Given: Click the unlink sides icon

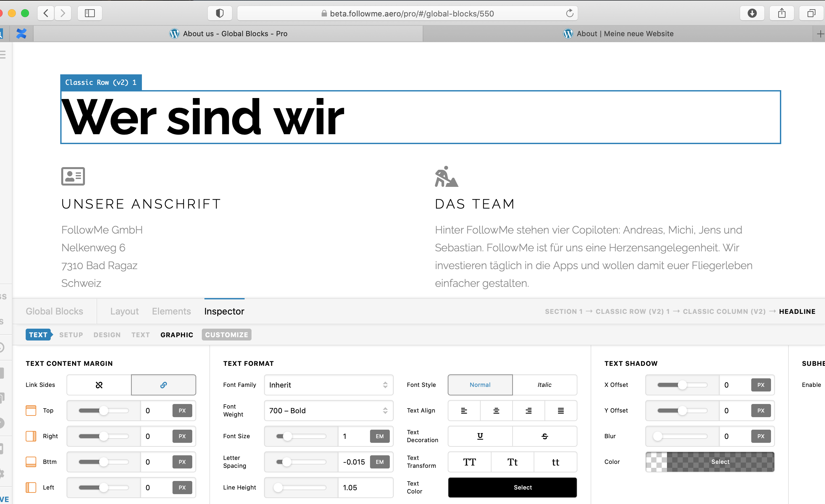Looking at the screenshot, I should click(99, 385).
